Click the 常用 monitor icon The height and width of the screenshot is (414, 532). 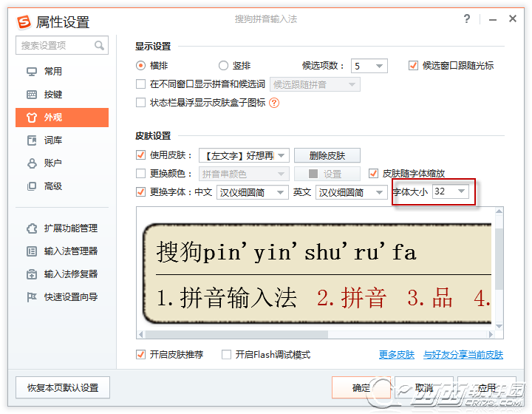coord(32,72)
